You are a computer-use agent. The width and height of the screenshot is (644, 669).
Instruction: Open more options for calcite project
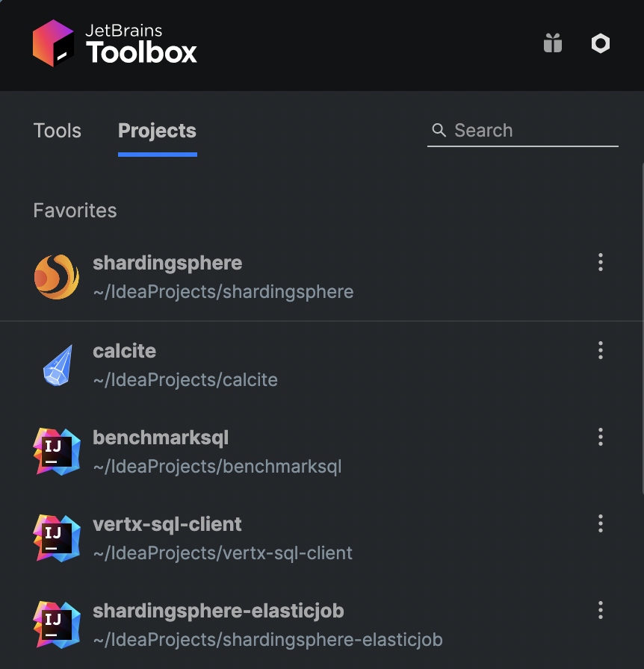click(601, 350)
